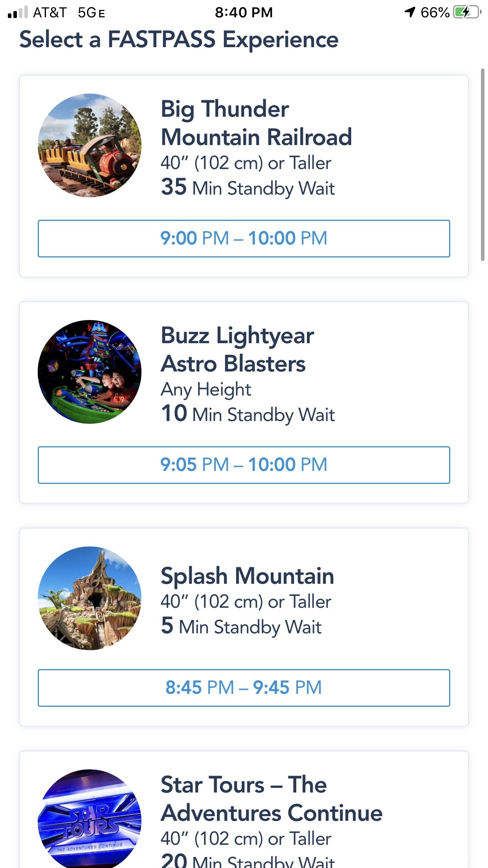Select the 9:00 PM – 10:00 PM time slot
The height and width of the screenshot is (868, 488).
point(244,239)
